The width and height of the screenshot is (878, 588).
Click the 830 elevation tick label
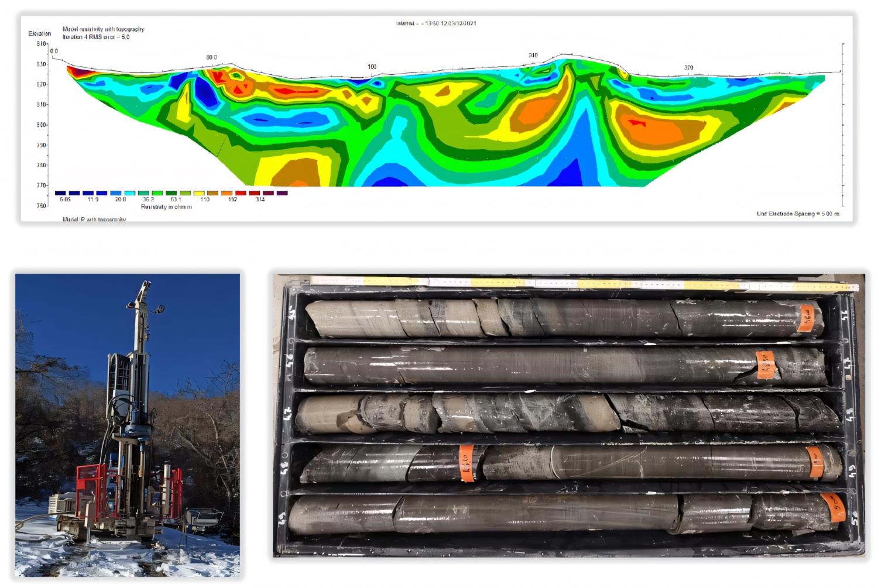tap(41, 64)
